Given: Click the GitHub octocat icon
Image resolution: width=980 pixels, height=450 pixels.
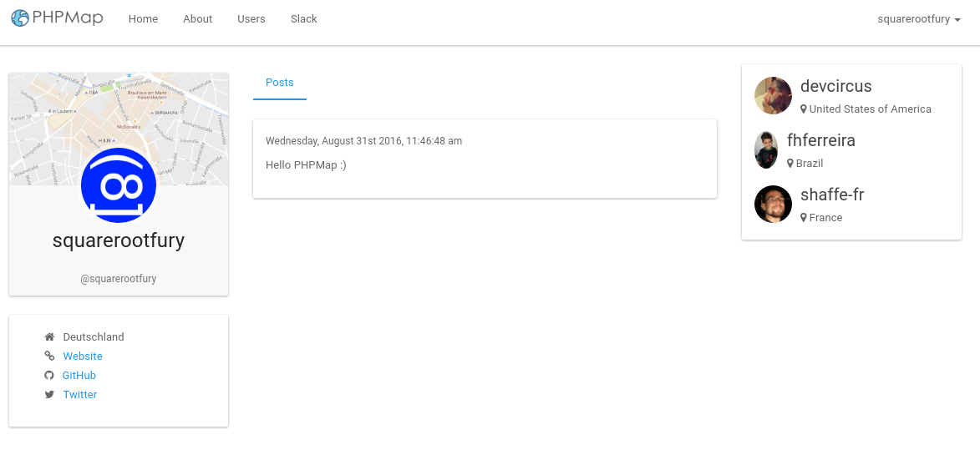Looking at the screenshot, I should pyautogui.click(x=49, y=376).
